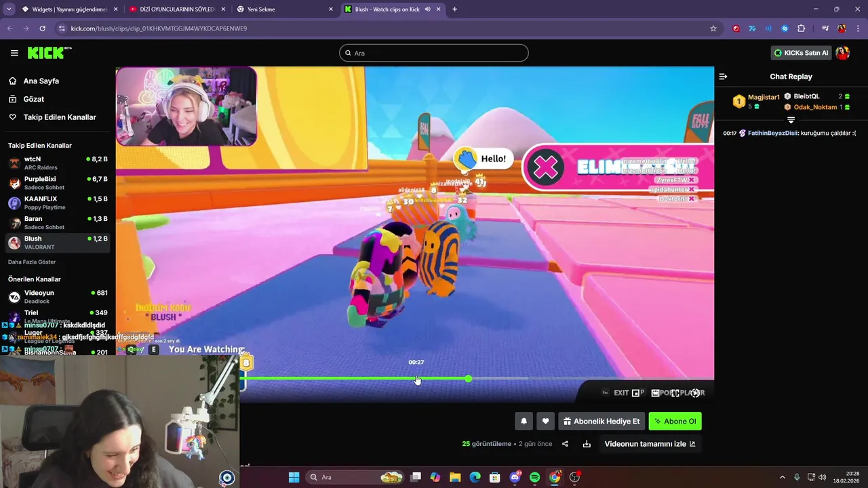Open Gözat in the sidebar
The width and height of the screenshot is (868, 488).
33,99
